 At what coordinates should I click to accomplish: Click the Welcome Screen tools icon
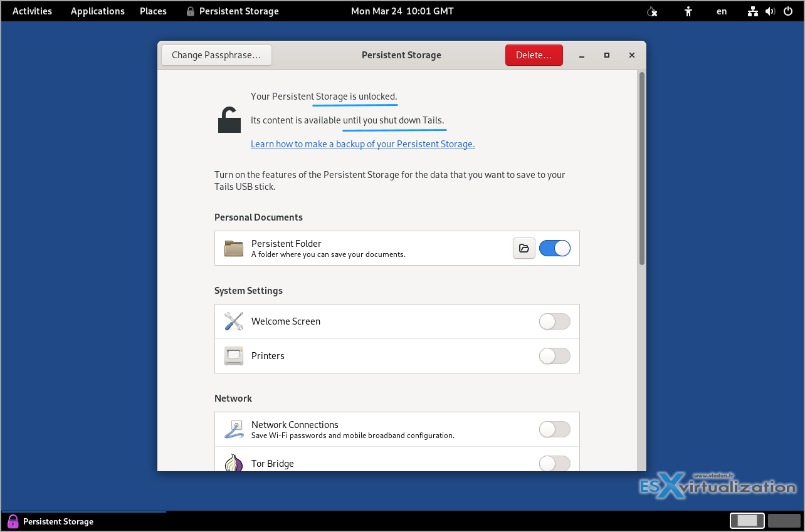234,321
